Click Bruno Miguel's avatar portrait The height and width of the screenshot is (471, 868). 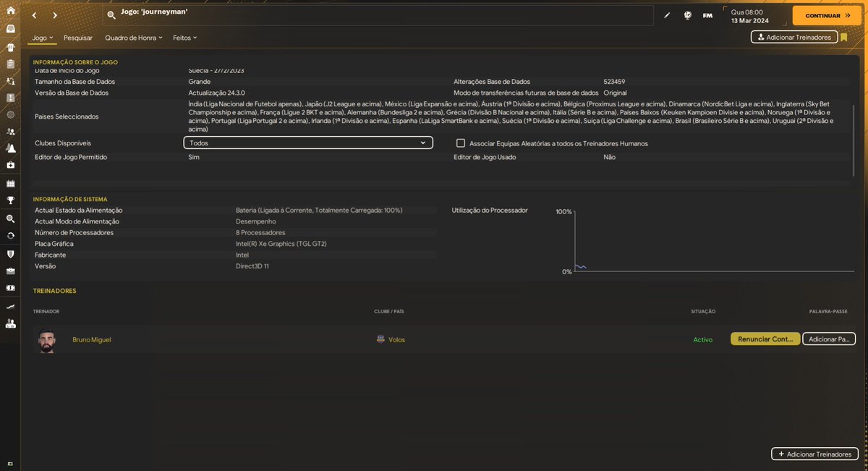46,340
